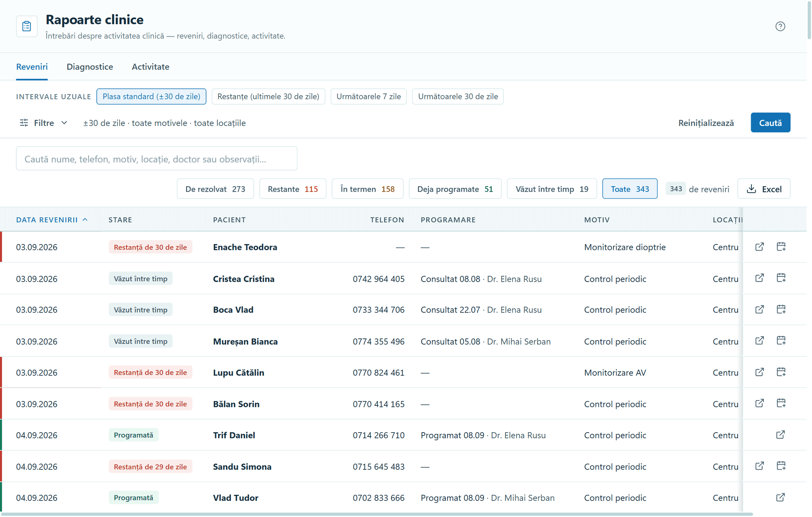The image size is (812, 517).
Task: Open Enache Teodora's record in new window
Action: (759, 247)
